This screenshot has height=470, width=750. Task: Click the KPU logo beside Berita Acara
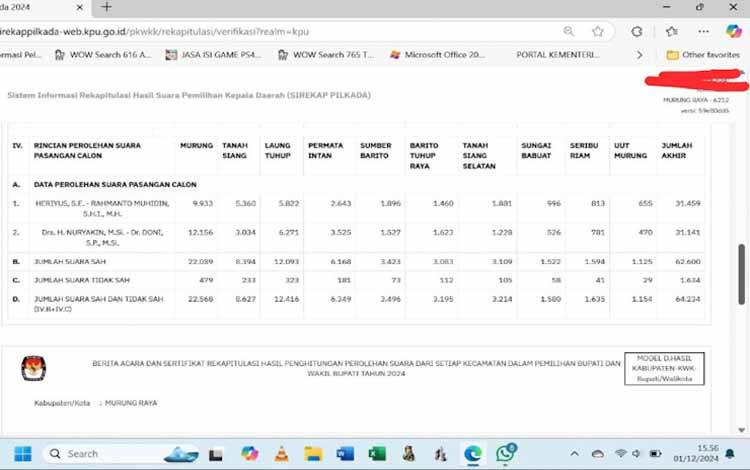click(x=33, y=369)
